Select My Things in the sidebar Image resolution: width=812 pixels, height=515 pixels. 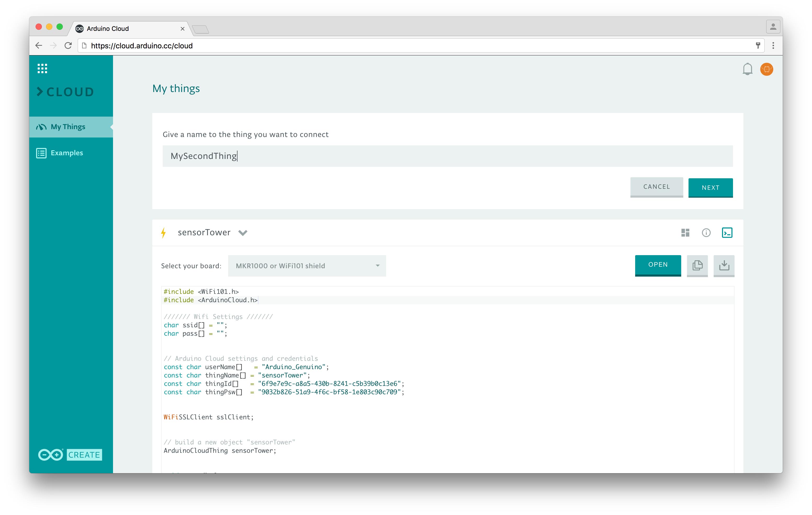click(x=71, y=127)
